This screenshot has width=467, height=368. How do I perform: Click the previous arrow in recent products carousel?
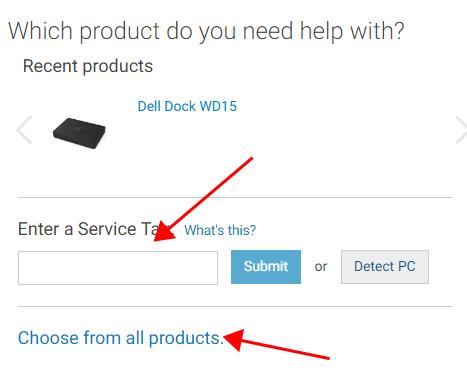click(x=24, y=130)
